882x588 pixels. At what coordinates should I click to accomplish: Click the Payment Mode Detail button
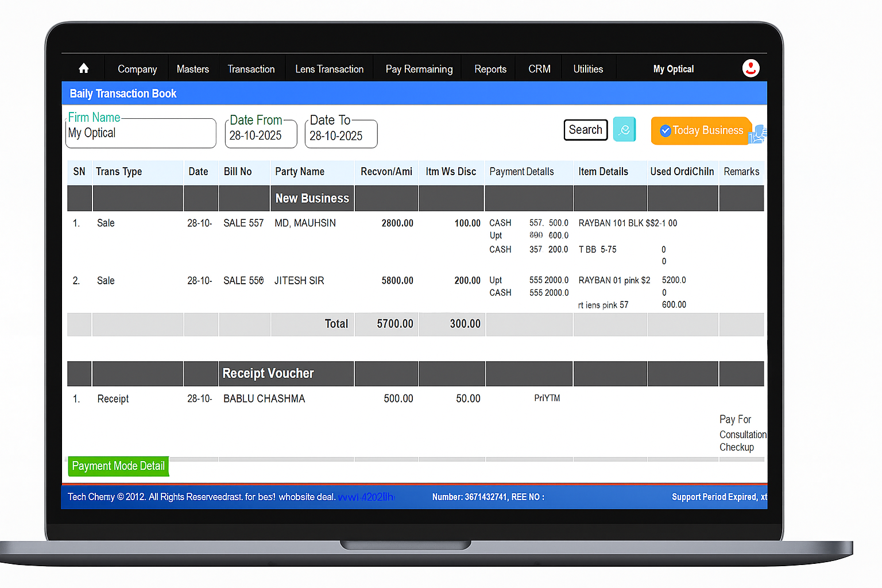(x=118, y=466)
